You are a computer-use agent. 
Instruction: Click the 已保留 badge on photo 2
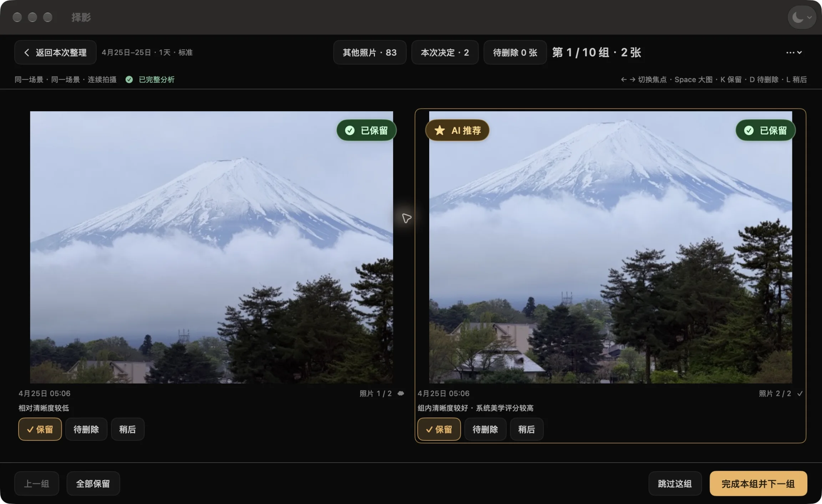coord(765,130)
